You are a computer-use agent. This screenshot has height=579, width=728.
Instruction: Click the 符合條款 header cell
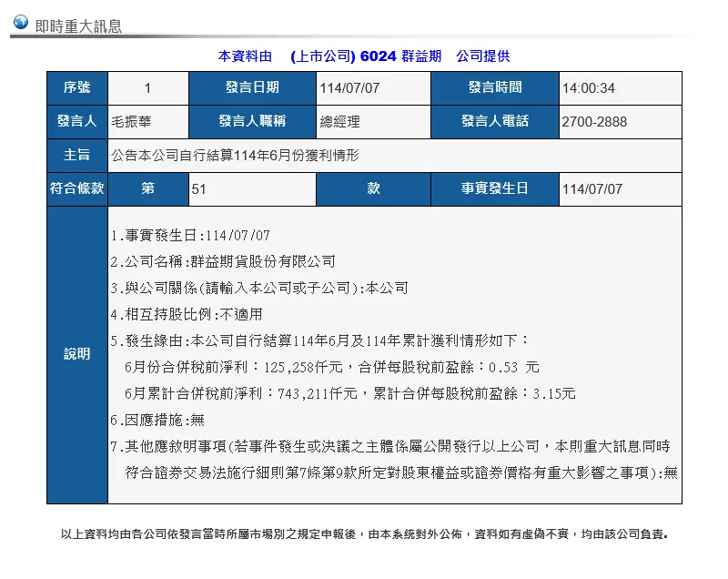[x=77, y=188]
